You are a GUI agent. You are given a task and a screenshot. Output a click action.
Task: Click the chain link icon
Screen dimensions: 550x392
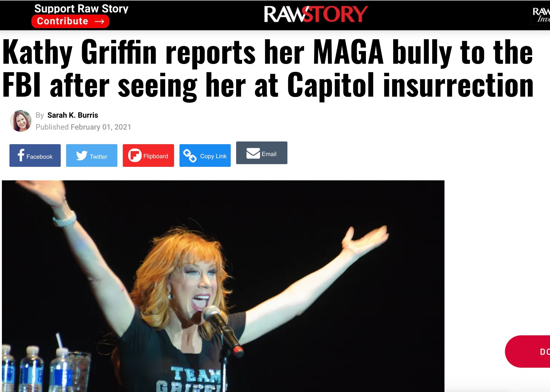(190, 156)
